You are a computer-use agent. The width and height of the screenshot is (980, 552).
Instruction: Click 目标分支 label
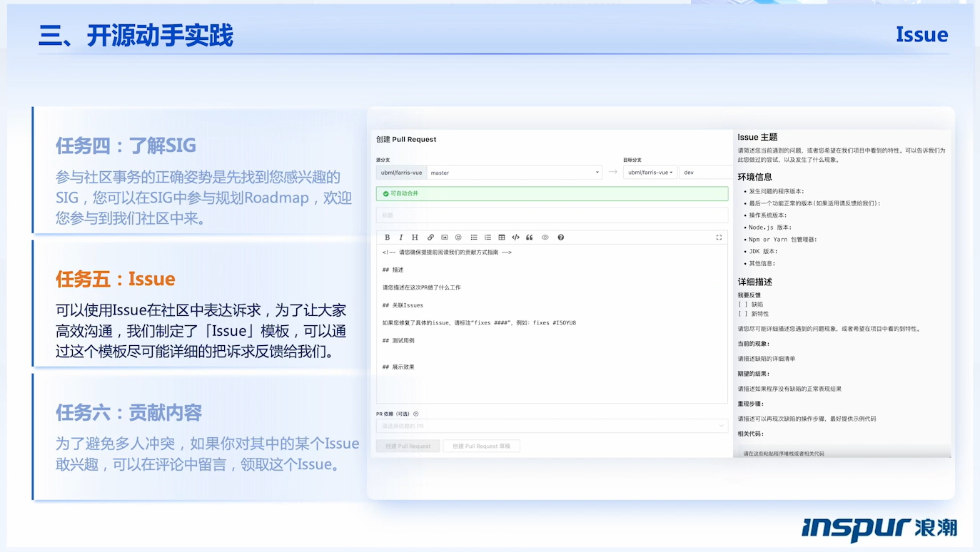[x=632, y=160]
